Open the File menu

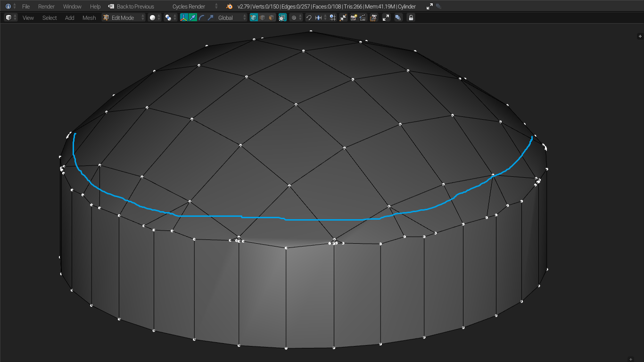pyautogui.click(x=26, y=7)
